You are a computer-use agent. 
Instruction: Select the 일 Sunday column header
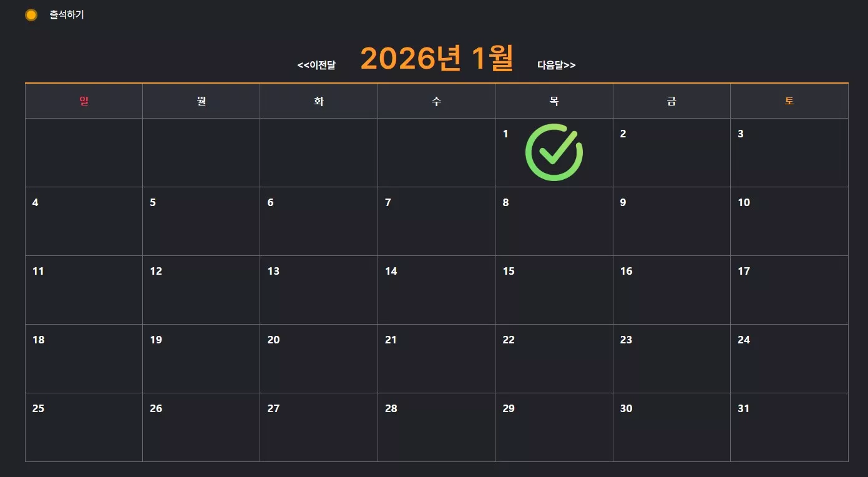pyautogui.click(x=84, y=101)
